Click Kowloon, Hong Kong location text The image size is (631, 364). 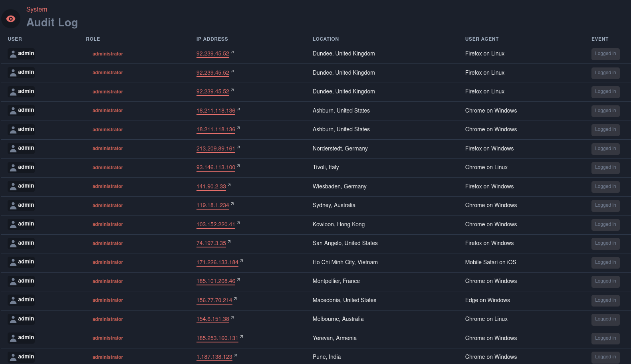(x=339, y=224)
